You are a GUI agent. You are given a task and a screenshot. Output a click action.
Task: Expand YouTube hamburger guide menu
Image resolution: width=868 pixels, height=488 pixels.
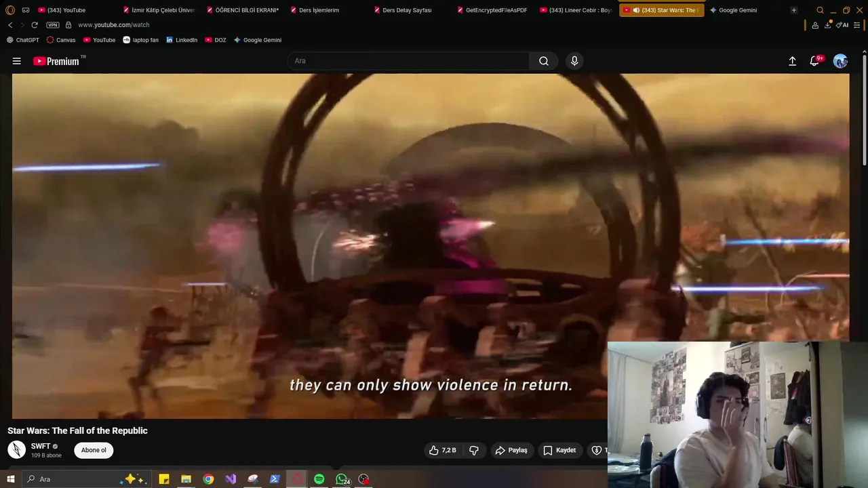coord(17,61)
